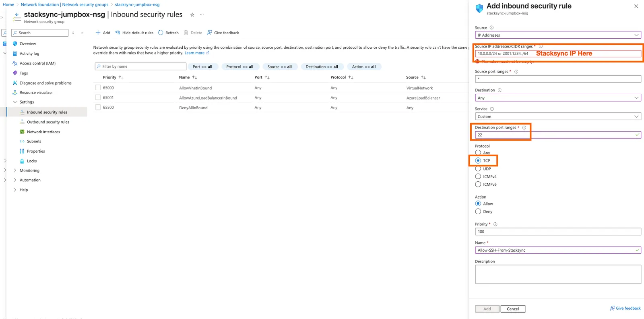Viewport: 644px width, 319px height.
Task: Click the Cancel button
Action: pos(513,309)
